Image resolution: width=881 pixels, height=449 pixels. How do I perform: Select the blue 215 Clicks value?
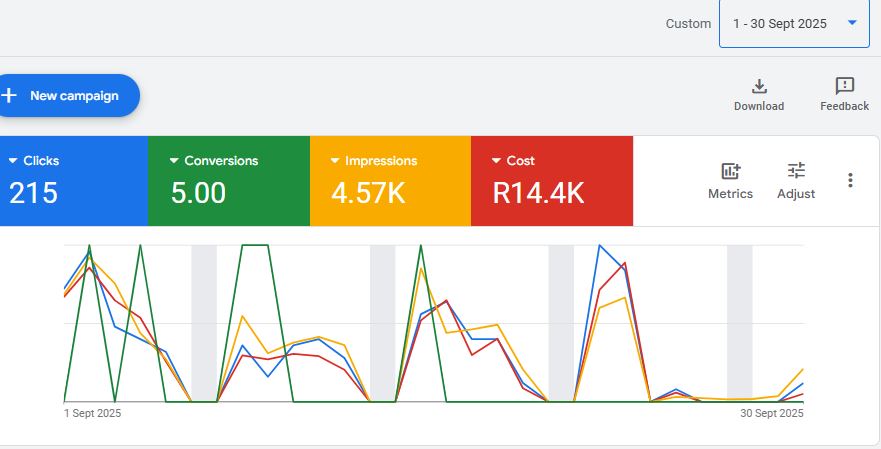(33, 193)
